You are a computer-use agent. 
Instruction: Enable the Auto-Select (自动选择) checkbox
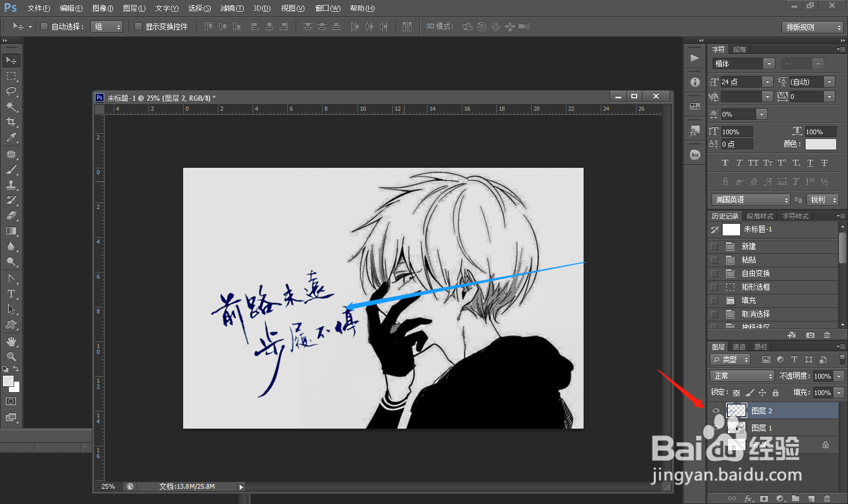[44, 26]
